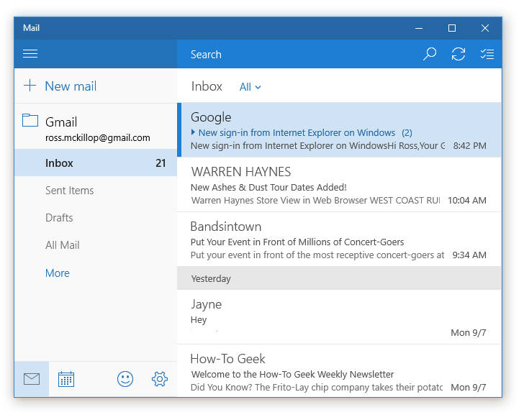Close the Mail window

[485, 28]
